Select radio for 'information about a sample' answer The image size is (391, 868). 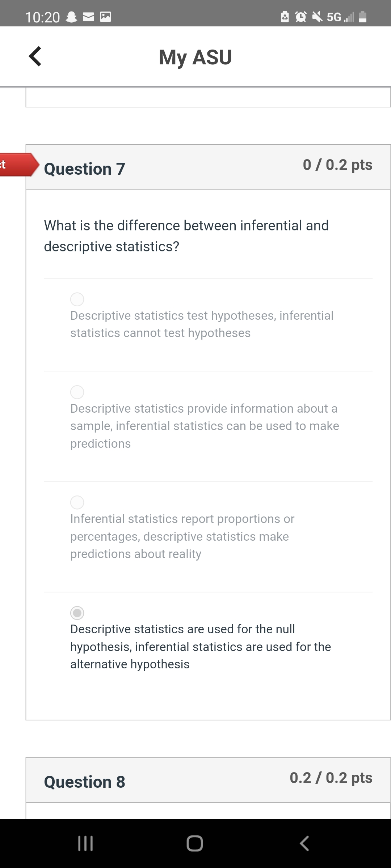pyautogui.click(x=77, y=392)
